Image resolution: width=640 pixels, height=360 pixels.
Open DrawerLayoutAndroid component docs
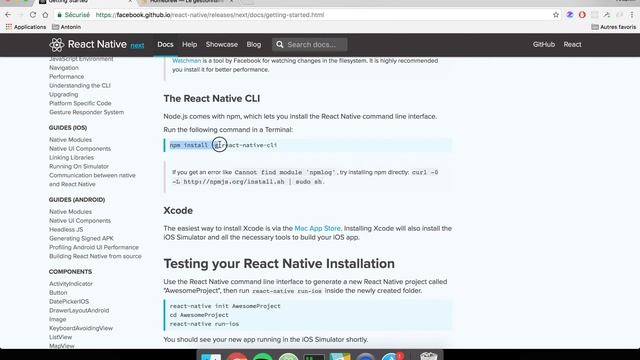point(79,311)
